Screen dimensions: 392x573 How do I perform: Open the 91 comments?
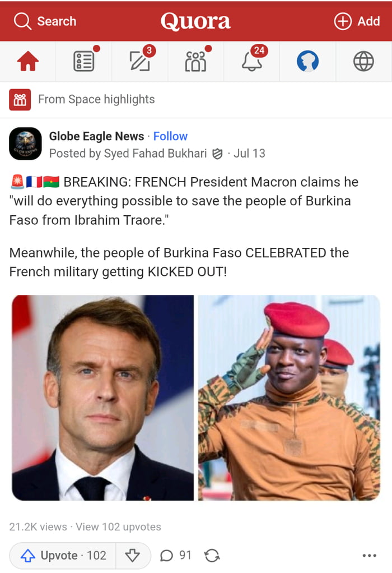coord(176,556)
